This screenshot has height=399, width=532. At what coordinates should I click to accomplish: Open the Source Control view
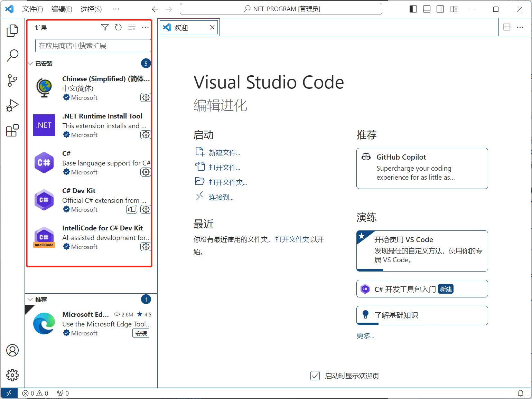[x=12, y=80]
